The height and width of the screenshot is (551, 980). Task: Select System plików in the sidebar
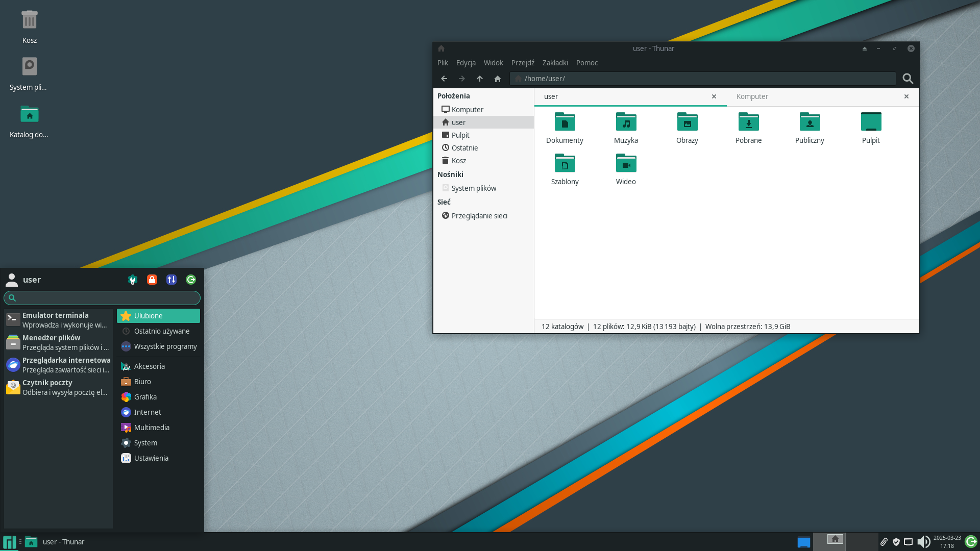(474, 188)
